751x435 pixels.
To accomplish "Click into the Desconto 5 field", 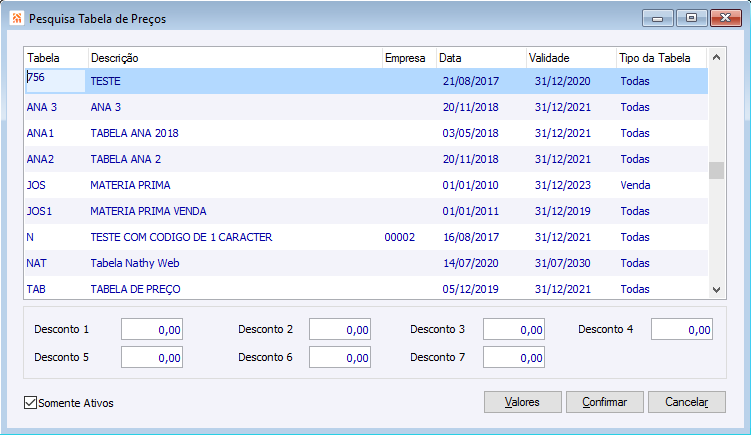I will click(x=152, y=358).
